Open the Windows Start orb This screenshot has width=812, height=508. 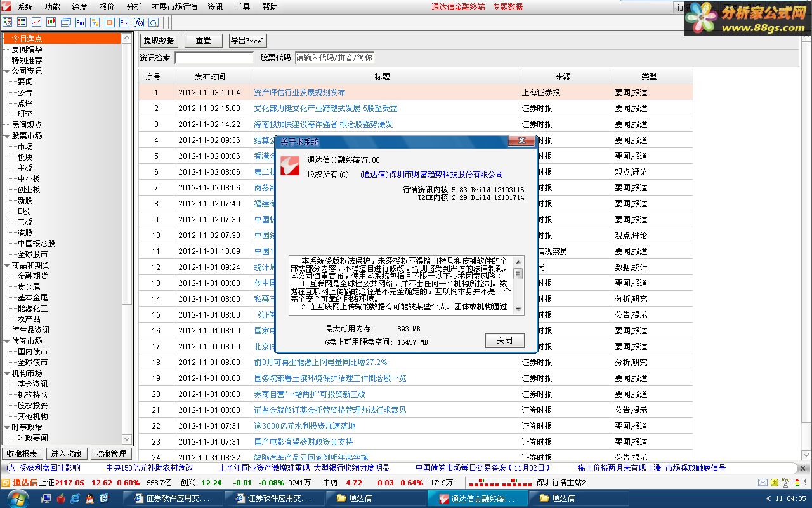point(17,498)
